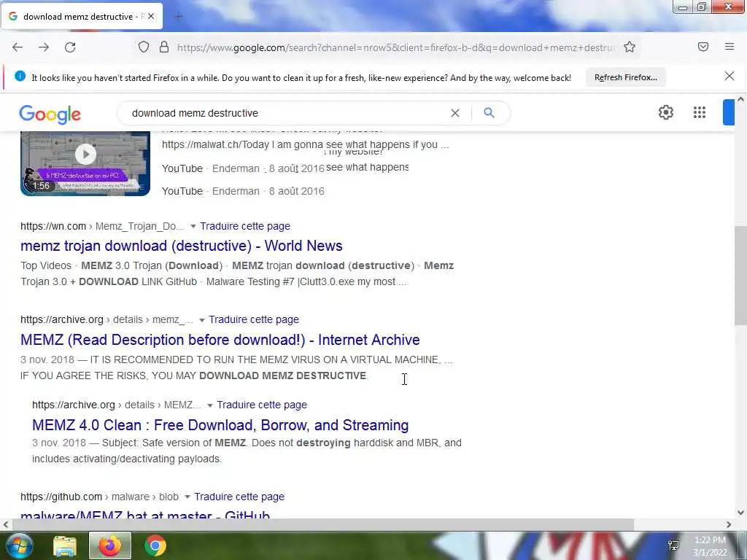This screenshot has width=747, height=560.
Task: Expand the github.com result dropdown arrow
Action: click(x=187, y=497)
